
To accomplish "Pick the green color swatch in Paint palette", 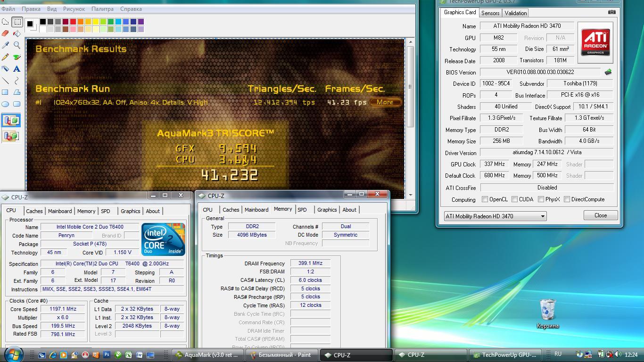I will click(111, 21).
